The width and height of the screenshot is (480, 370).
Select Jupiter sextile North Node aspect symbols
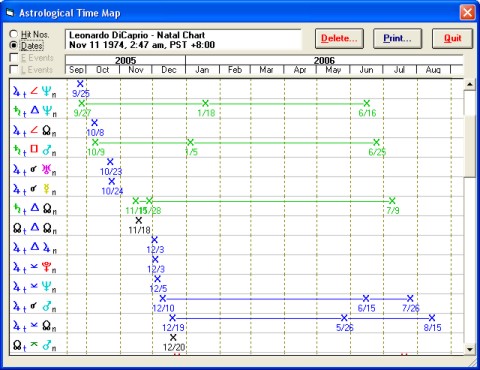35,326
